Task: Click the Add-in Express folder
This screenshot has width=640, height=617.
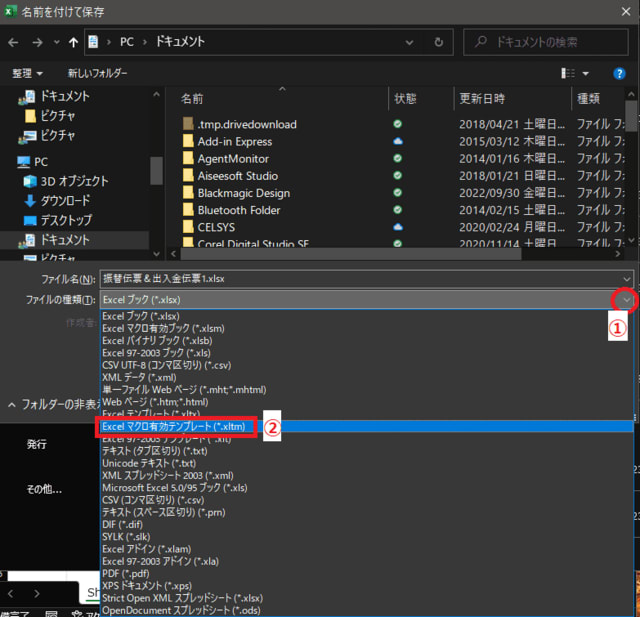Action: [234, 142]
